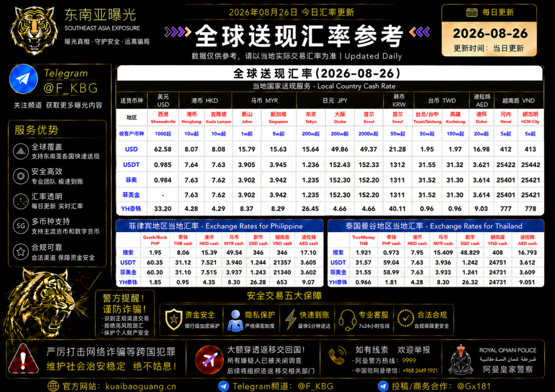Click the lightning bolt icon for 快速到账
The width and height of the screenshot is (555, 392).
point(291,319)
